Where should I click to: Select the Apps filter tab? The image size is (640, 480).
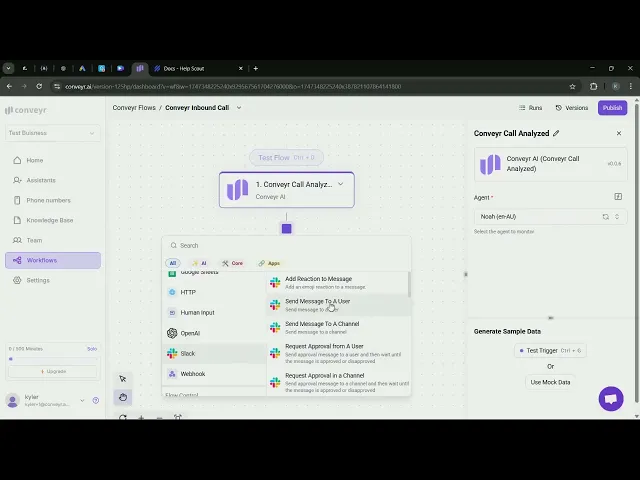click(269, 263)
